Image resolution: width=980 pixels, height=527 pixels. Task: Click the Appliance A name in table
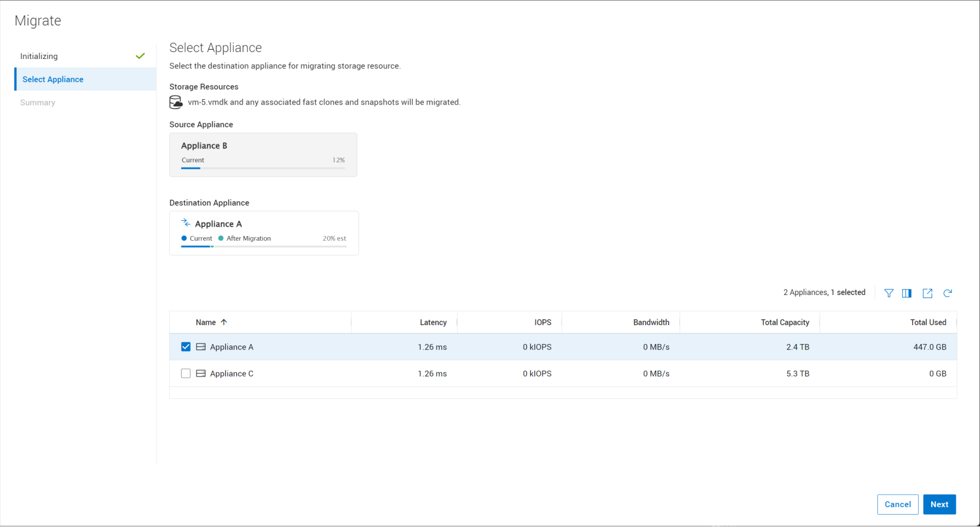(232, 347)
